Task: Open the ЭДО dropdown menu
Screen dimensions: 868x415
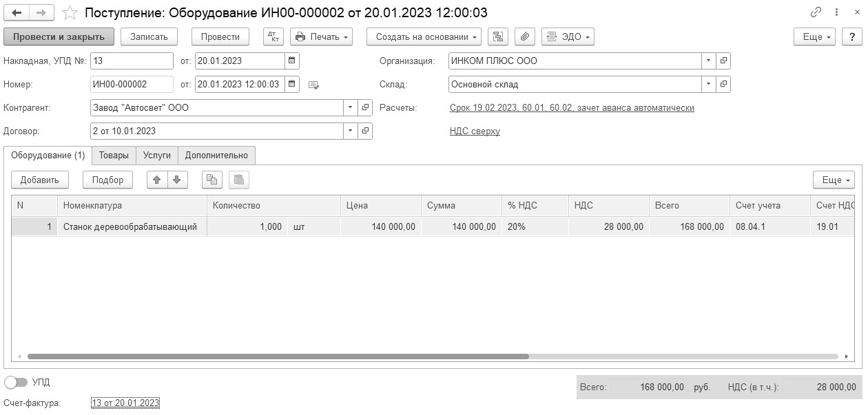Action: coord(568,36)
